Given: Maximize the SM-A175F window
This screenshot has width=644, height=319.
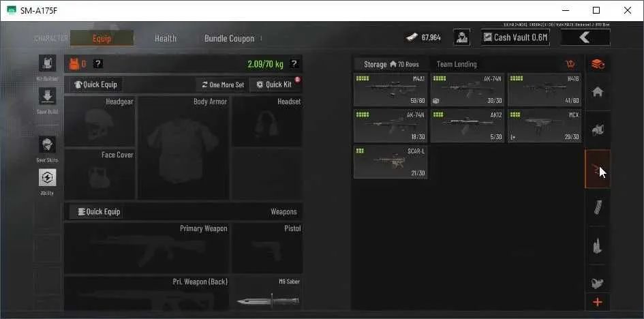Looking at the screenshot, I should point(596,10).
